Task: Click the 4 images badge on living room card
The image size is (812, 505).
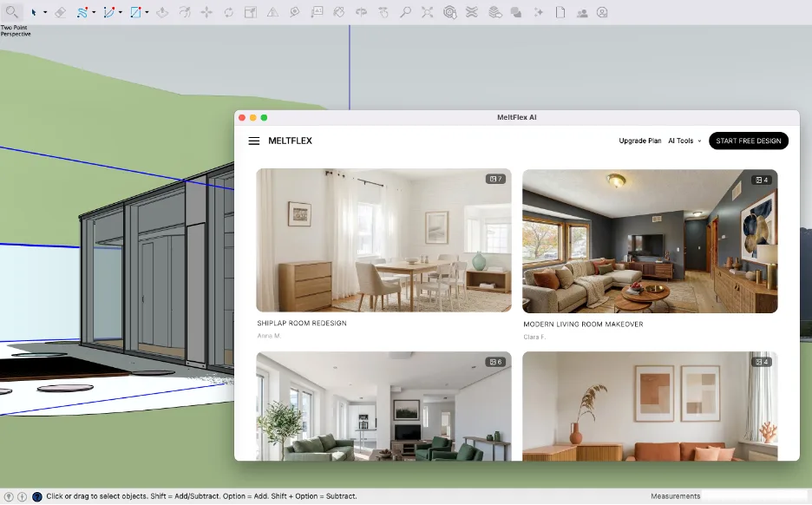Action: click(762, 180)
